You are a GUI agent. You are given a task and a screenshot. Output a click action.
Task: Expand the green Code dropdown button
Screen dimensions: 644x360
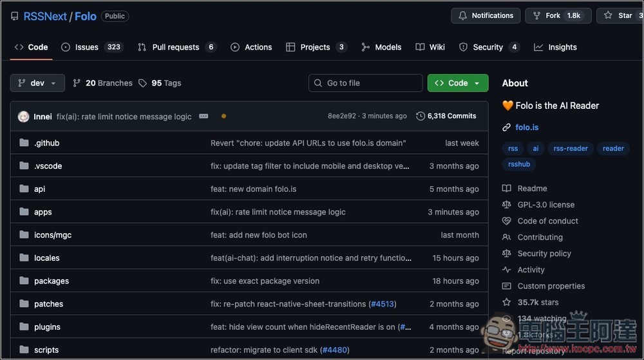pos(457,83)
